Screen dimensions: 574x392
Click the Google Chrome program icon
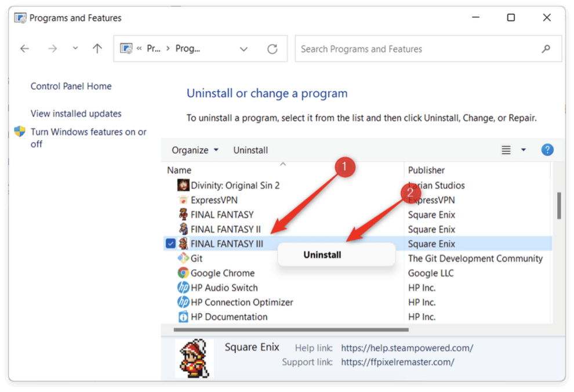(183, 273)
